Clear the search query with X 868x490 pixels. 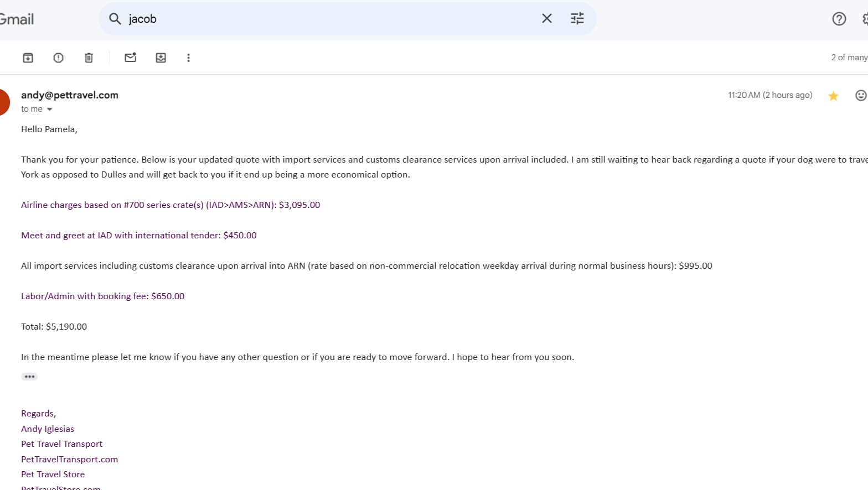pyautogui.click(x=547, y=19)
